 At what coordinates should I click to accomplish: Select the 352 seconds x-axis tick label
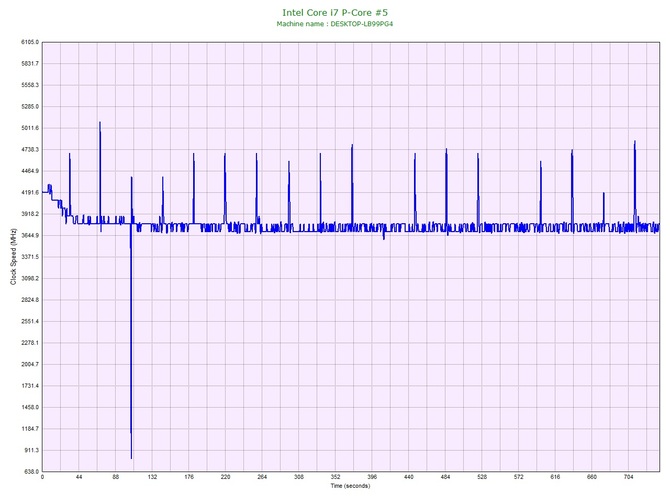335,477
